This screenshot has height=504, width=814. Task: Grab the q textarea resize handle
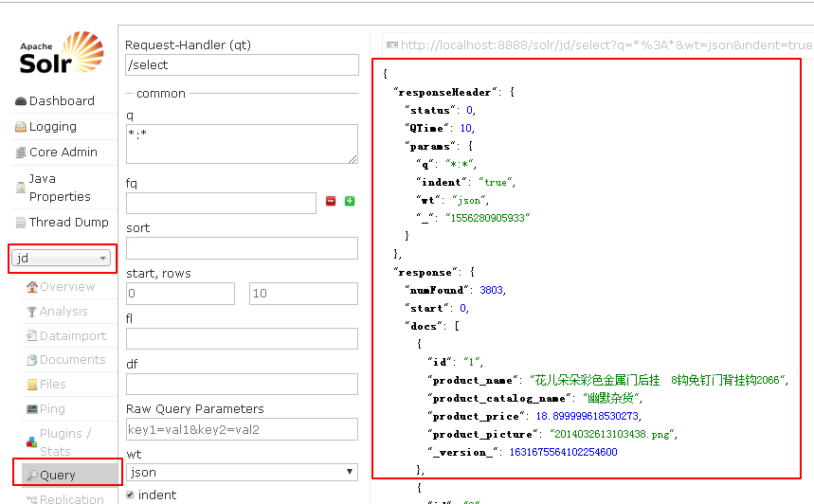click(x=353, y=159)
